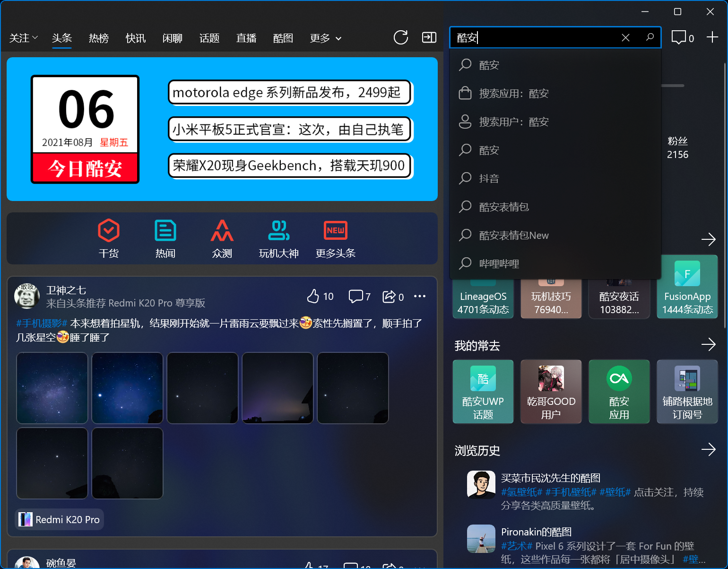
Task: Open LineageOS topic tile
Action: (483, 298)
